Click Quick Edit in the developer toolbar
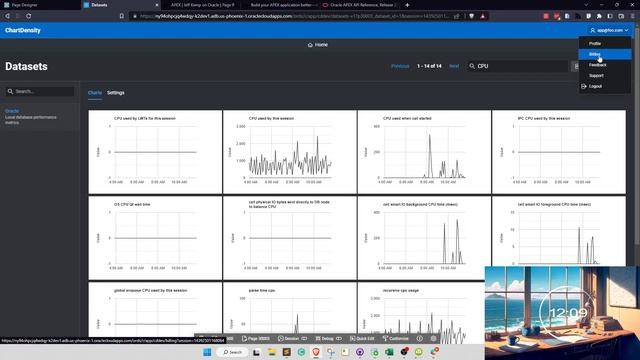640x360 pixels. point(362,338)
